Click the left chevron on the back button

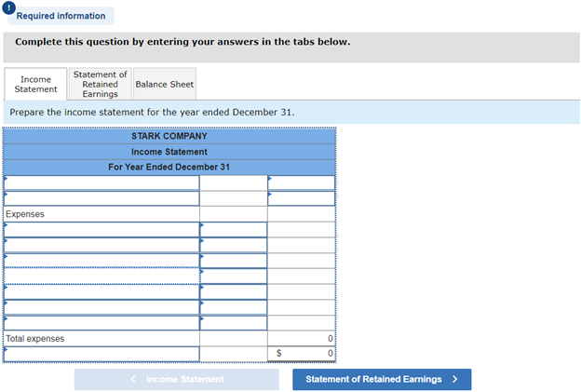click(133, 379)
